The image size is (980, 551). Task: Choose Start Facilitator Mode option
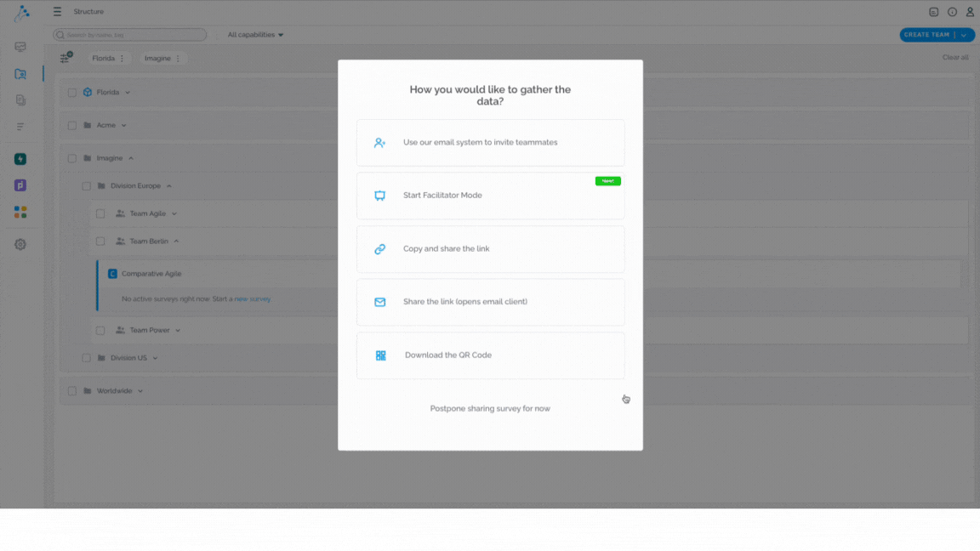(491, 196)
